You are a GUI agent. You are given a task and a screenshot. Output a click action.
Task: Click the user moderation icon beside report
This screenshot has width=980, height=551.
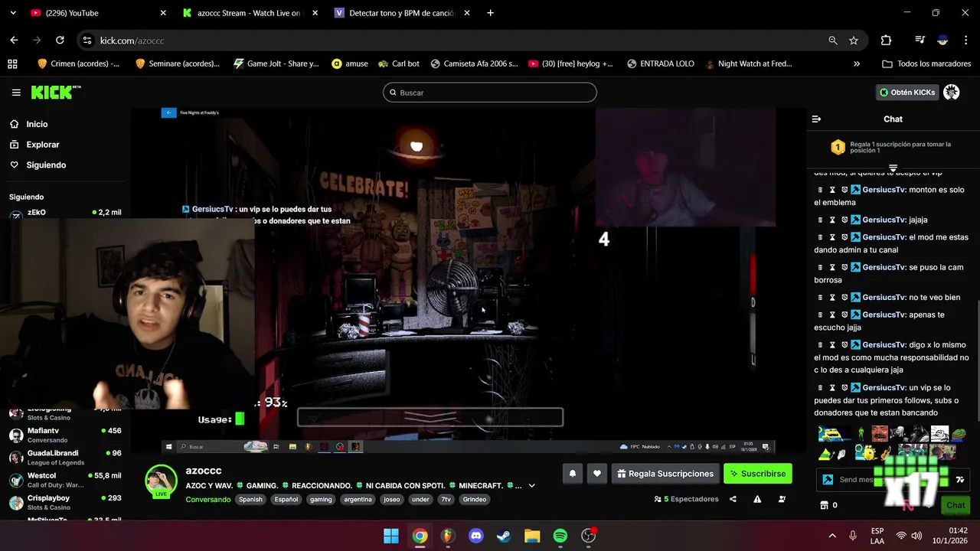(782, 499)
